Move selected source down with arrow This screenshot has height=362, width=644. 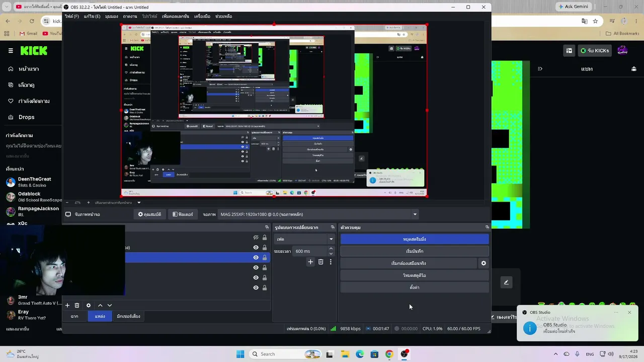110,305
